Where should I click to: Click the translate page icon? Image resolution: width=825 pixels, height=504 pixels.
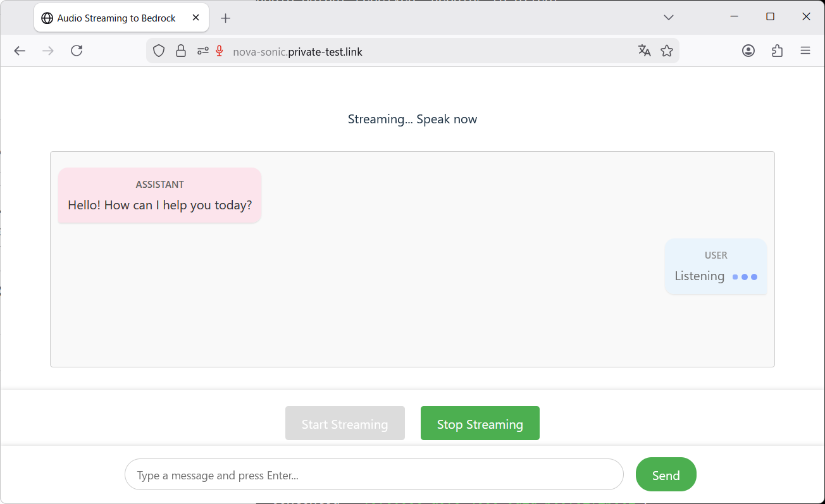coord(644,51)
